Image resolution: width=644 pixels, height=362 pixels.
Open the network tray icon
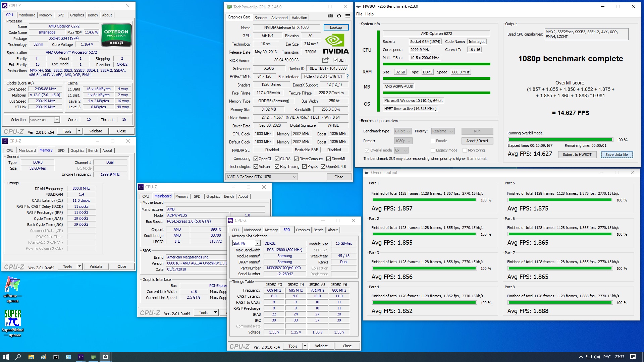[589, 357]
